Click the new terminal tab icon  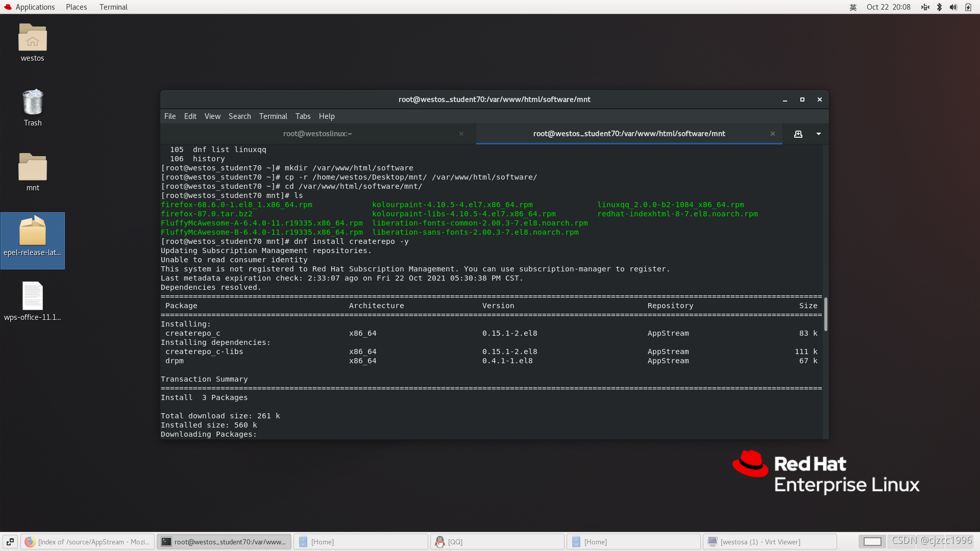point(798,134)
